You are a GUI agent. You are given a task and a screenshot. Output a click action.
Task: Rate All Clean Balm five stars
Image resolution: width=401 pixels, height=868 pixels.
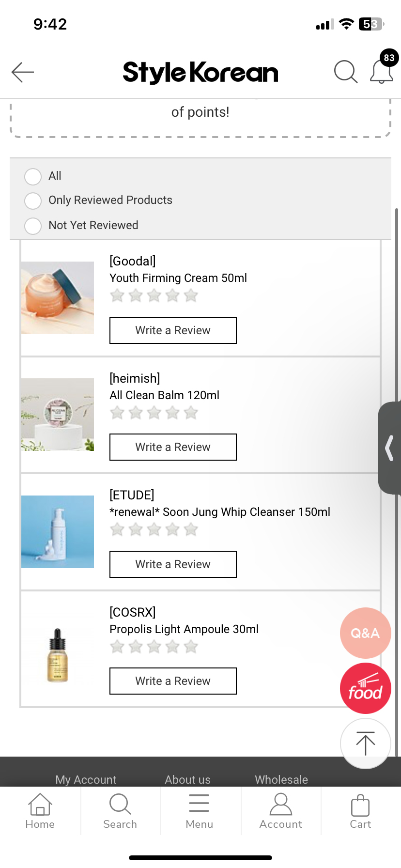tap(191, 413)
